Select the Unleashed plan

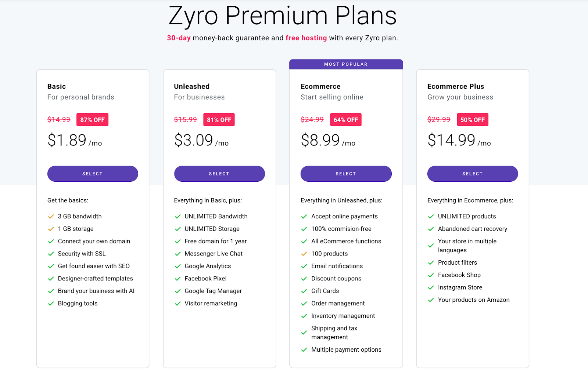tap(219, 174)
